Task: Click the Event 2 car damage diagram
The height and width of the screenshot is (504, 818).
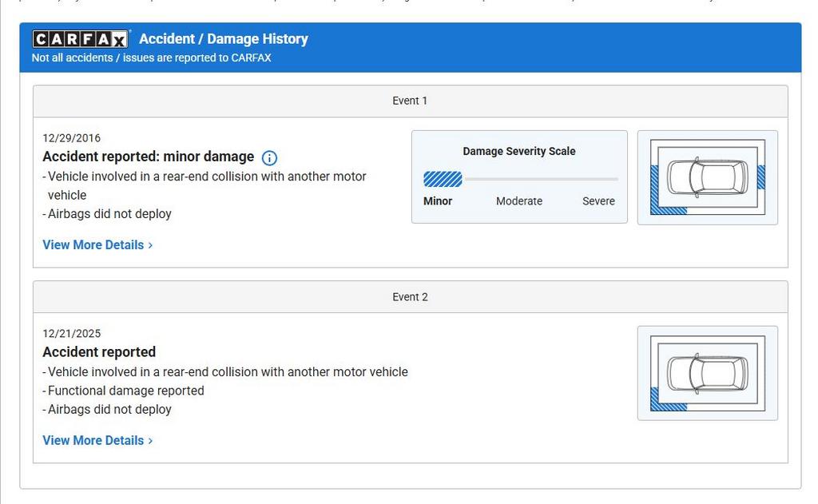Action: [x=707, y=373]
